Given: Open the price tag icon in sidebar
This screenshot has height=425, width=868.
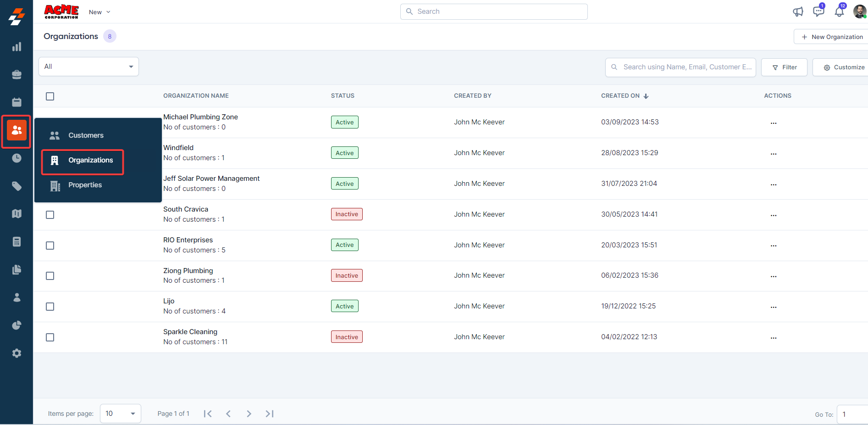Looking at the screenshot, I should click(x=17, y=186).
